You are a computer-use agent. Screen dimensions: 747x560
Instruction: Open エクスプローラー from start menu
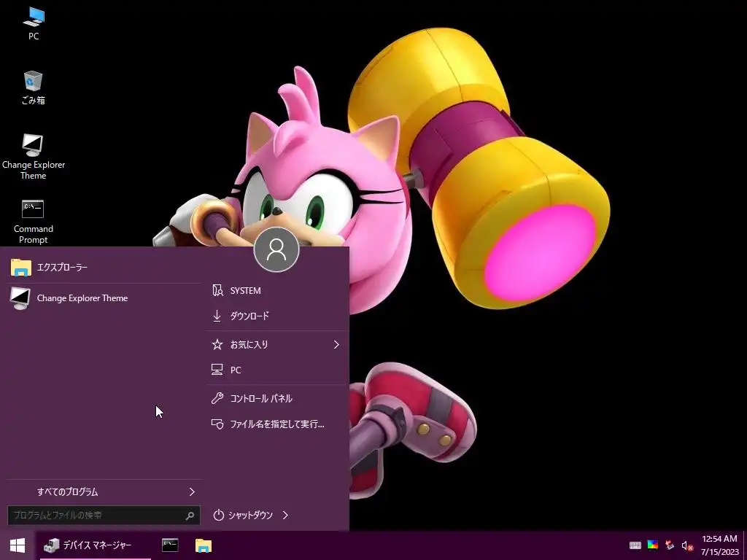pos(104,268)
